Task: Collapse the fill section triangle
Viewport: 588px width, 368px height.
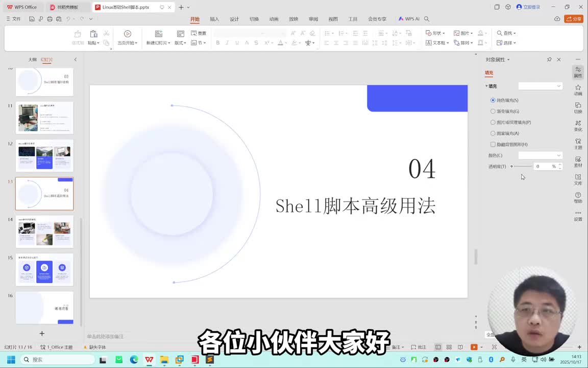Action: point(486,86)
